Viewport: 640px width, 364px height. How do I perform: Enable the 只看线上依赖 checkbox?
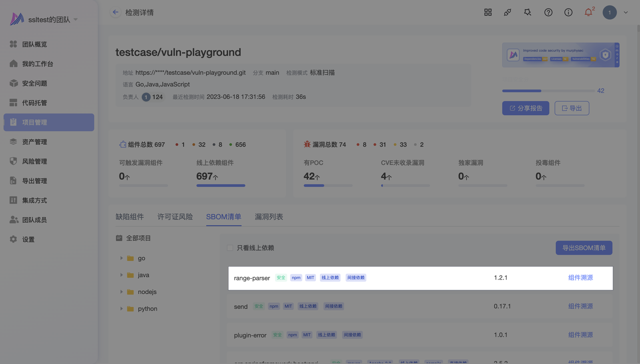230,248
